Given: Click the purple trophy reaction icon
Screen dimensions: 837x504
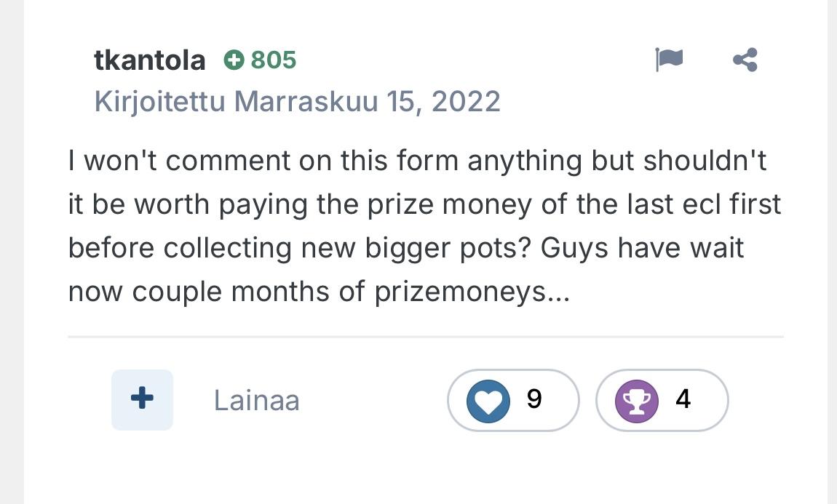Looking at the screenshot, I should point(636,401).
